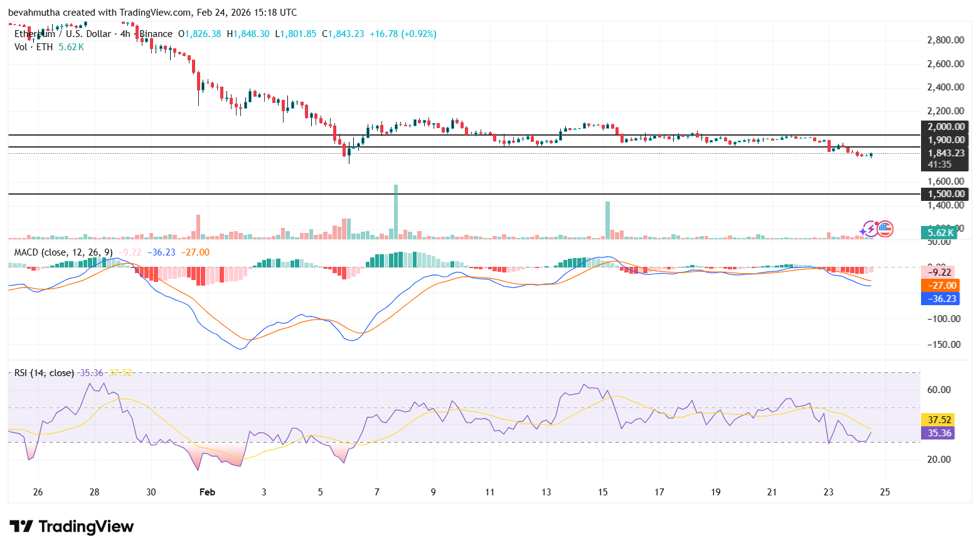Image resolution: width=980 pixels, height=550 pixels.
Task: Click the pink -9.22 histogram value label
Action: [940, 272]
